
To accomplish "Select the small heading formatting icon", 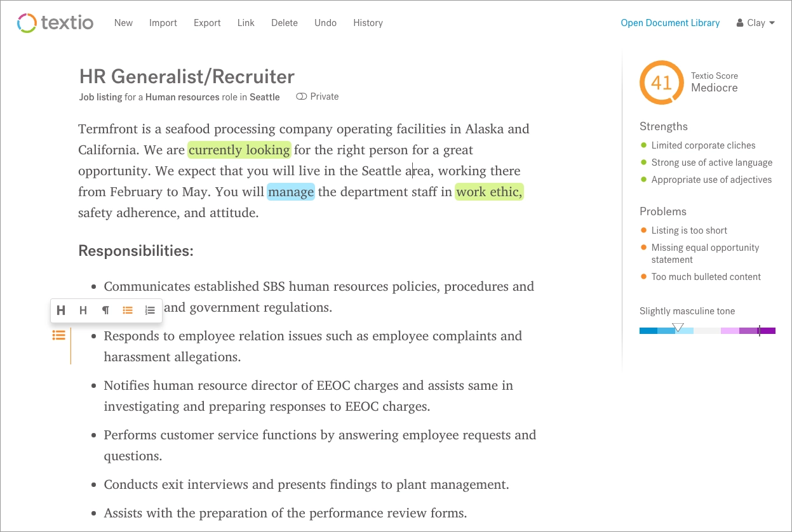I will pos(83,310).
